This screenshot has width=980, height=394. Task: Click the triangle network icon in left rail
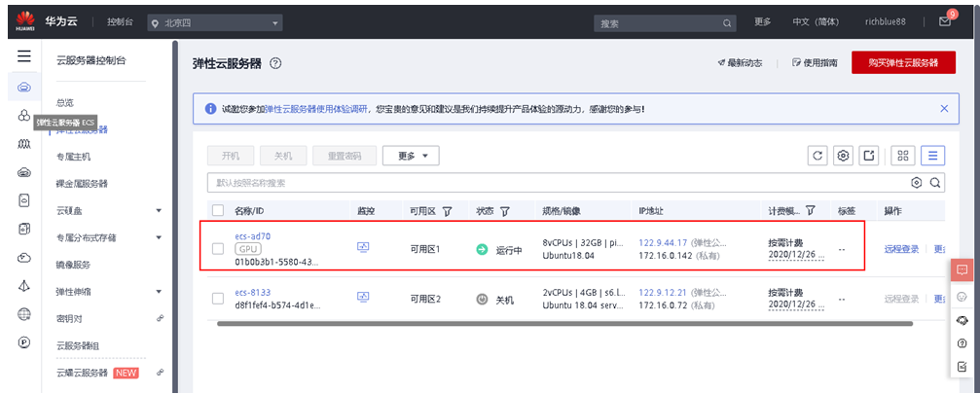tap(23, 285)
